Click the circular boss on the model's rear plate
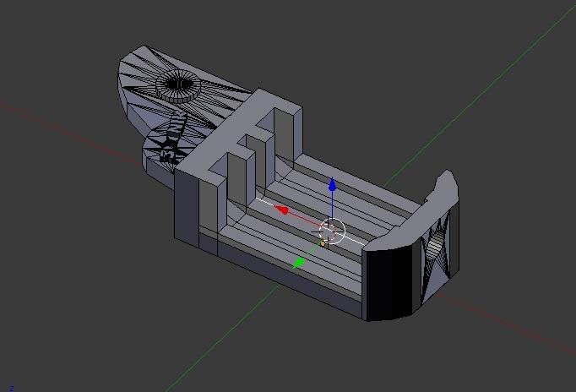Screen dimensions: 576x392 [178, 86]
